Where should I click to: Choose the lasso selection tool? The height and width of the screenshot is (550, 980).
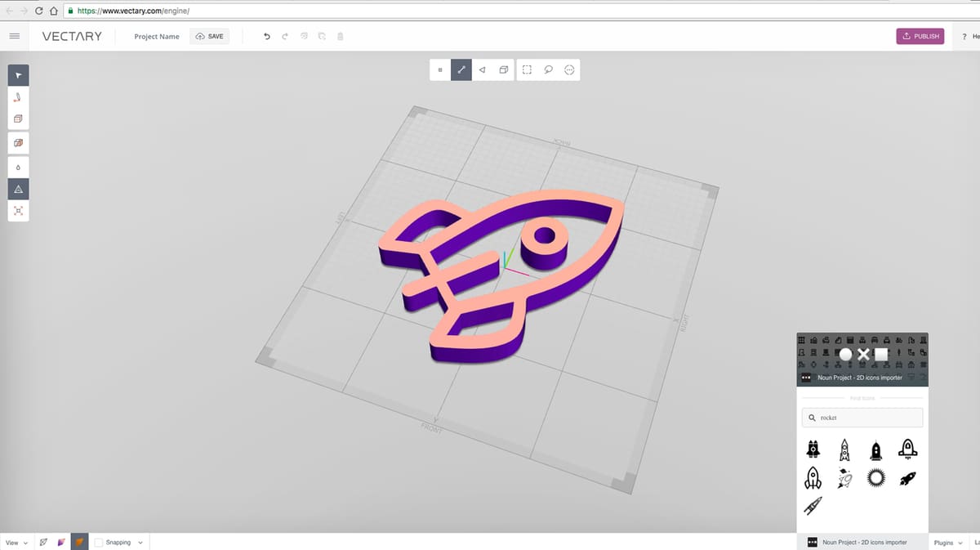548,70
